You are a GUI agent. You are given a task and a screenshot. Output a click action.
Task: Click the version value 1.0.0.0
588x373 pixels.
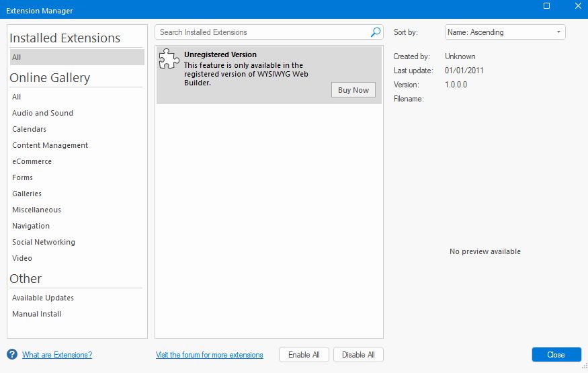click(x=456, y=85)
